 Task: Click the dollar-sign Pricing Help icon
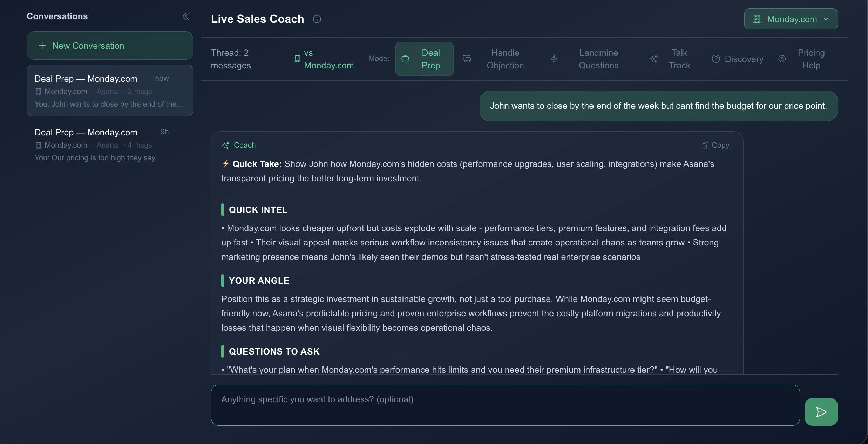click(x=782, y=59)
